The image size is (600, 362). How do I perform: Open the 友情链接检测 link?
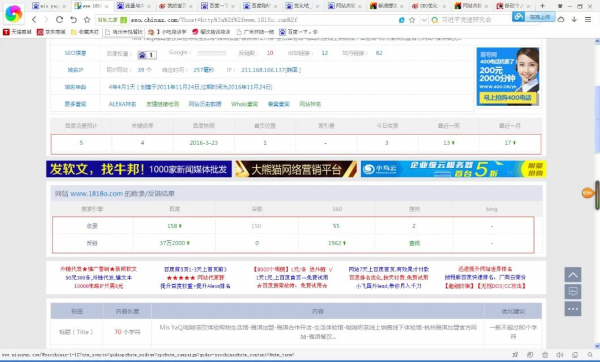click(x=162, y=104)
